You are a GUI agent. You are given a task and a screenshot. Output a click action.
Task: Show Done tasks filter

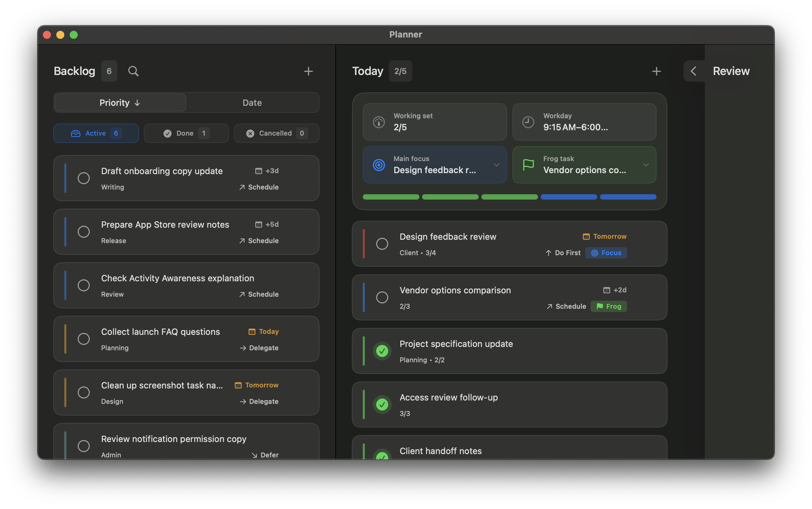(x=186, y=133)
